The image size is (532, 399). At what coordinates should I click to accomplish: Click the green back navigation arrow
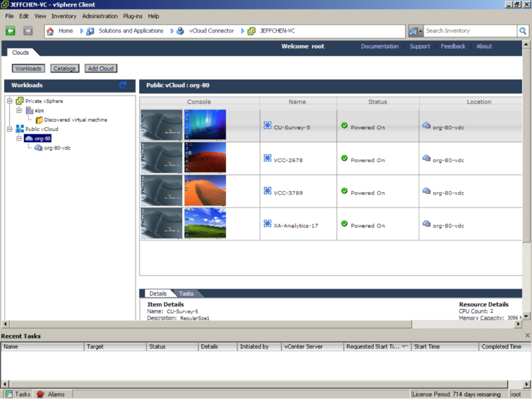pos(11,31)
